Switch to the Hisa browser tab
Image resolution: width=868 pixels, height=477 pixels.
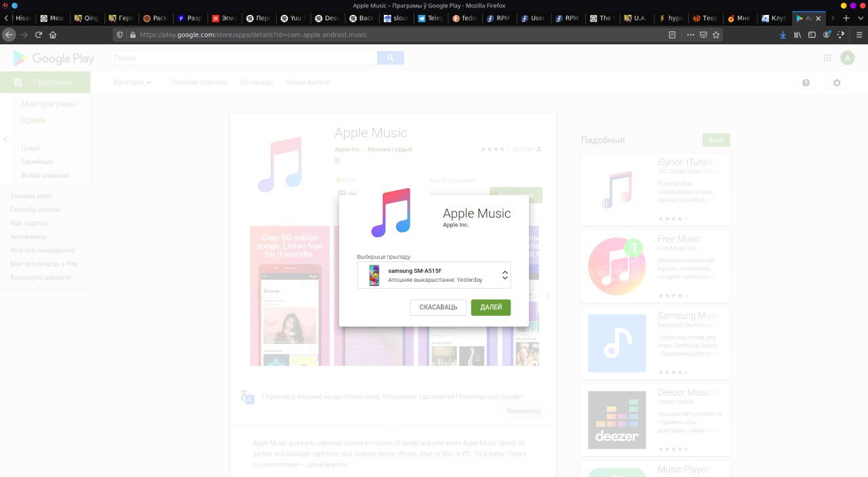coord(19,18)
